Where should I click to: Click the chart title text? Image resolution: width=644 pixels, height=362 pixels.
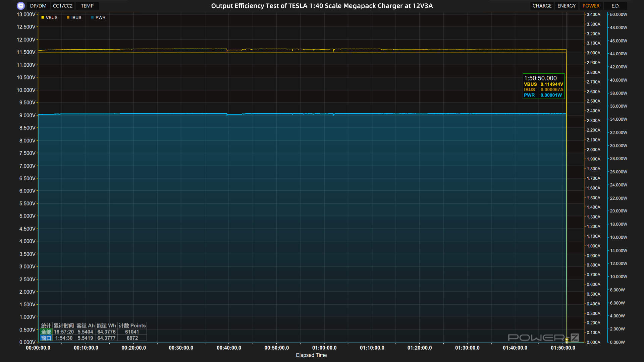(322, 6)
